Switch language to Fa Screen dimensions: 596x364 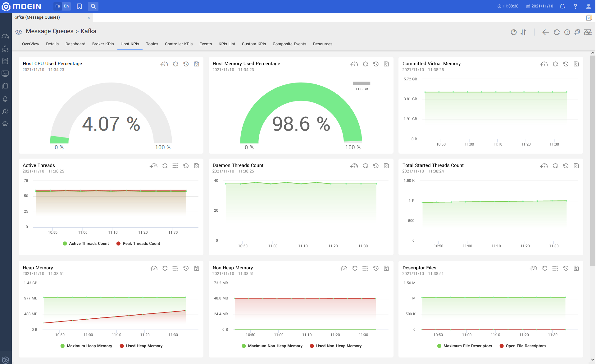57,6
